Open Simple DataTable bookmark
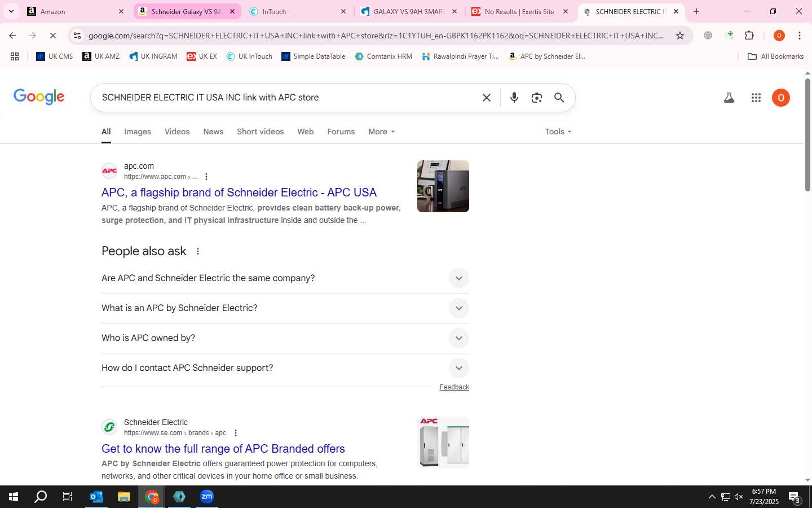The height and width of the screenshot is (508, 812). (x=314, y=56)
